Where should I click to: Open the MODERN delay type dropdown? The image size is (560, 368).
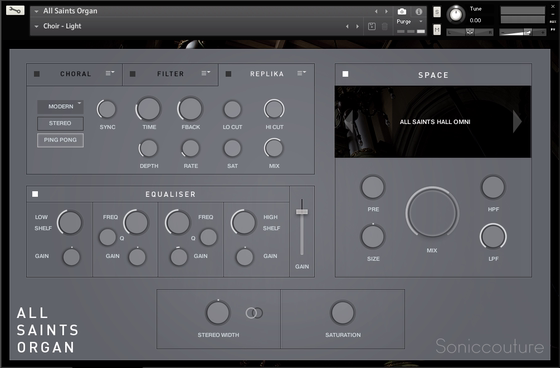click(x=60, y=106)
